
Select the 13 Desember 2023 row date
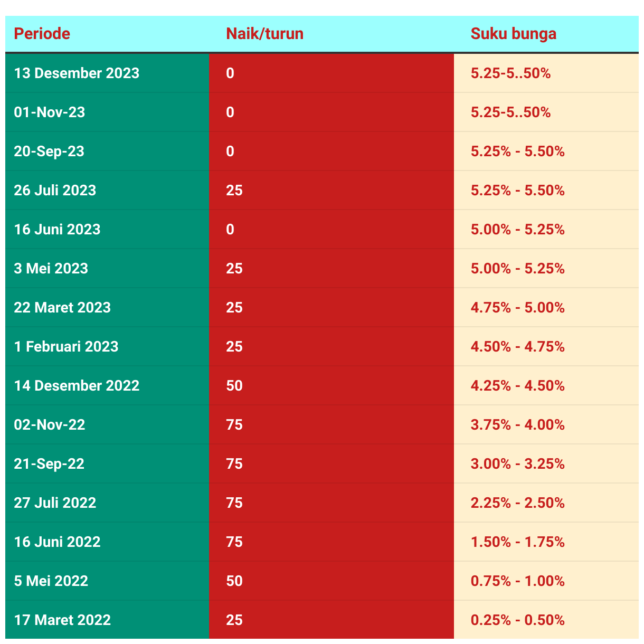click(77, 73)
